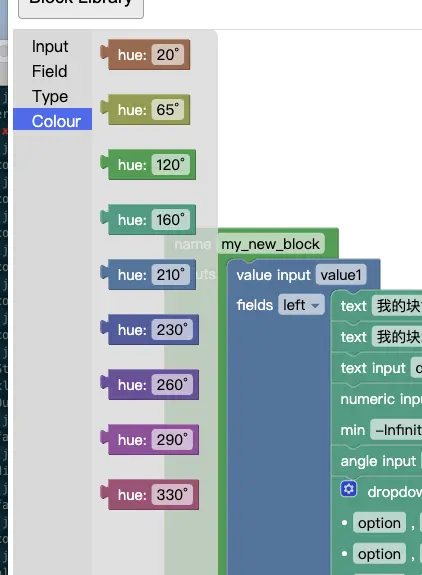Pick the hue 230° colour block
This screenshot has height=575, width=422.
coord(150,330)
